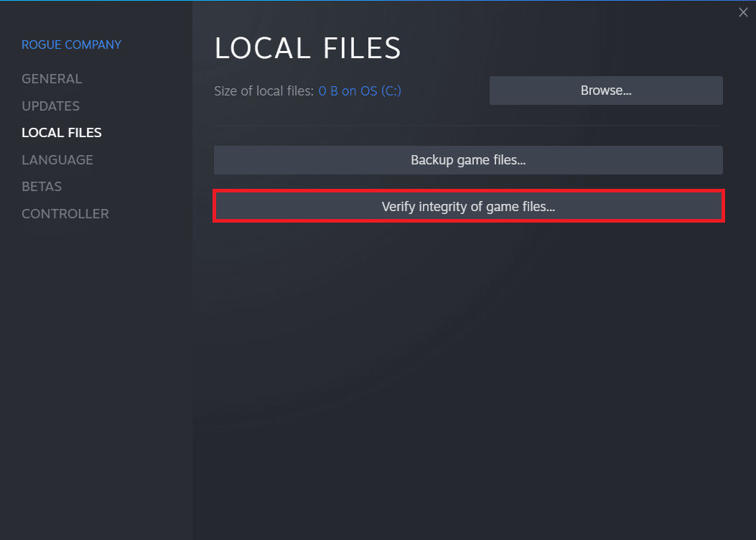Show the Controller settings tab
The image size is (756, 540).
click(65, 214)
